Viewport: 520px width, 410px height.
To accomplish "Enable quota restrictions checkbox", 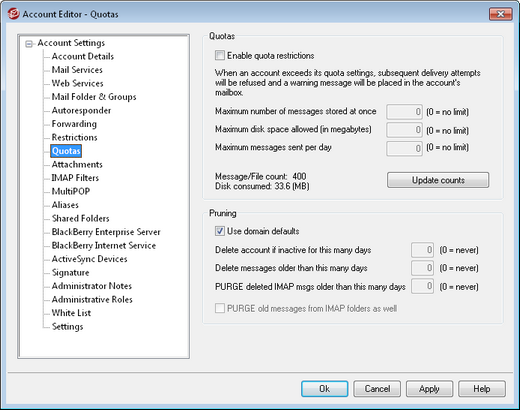I will pyautogui.click(x=220, y=55).
